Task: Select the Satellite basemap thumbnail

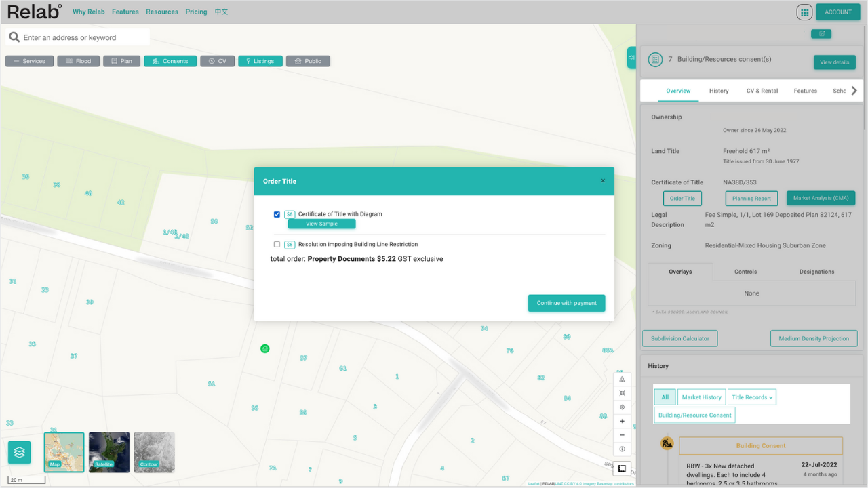Action: pos(108,452)
